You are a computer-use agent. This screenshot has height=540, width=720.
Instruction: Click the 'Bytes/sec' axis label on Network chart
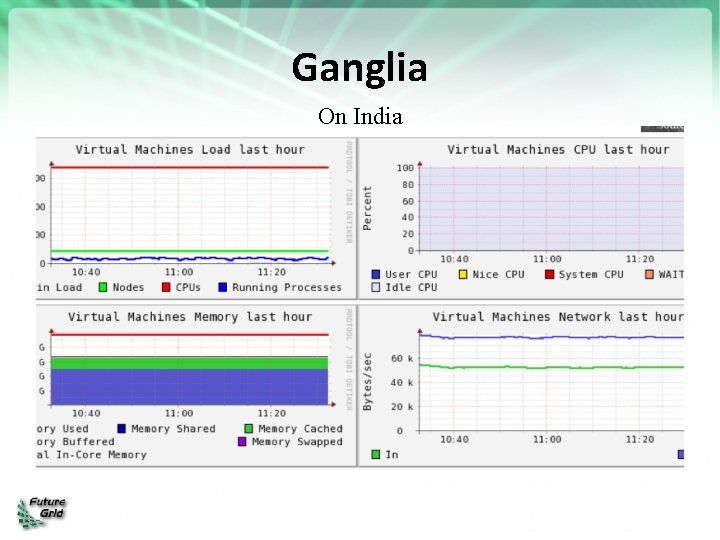tap(367, 382)
